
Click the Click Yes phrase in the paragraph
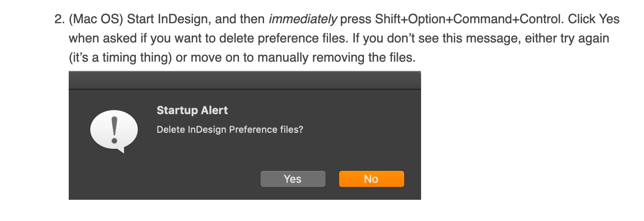(594, 19)
